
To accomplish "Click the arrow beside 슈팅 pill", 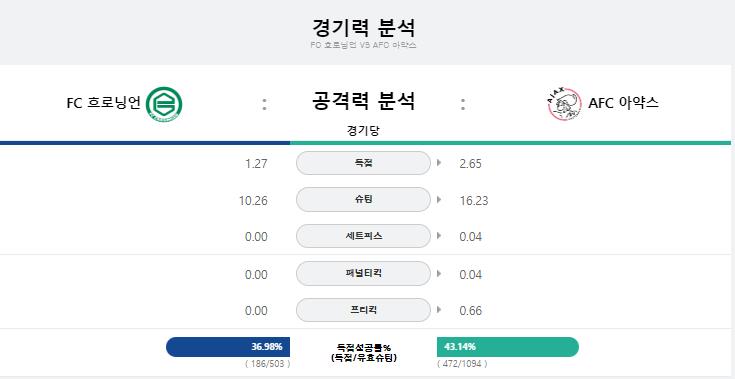I will pyautogui.click(x=439, y=200).
